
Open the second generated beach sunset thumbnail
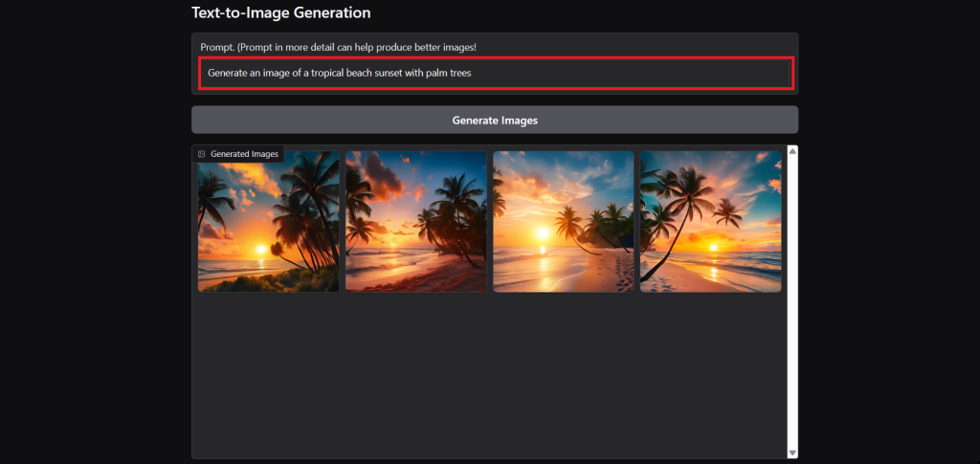(416, 222)
